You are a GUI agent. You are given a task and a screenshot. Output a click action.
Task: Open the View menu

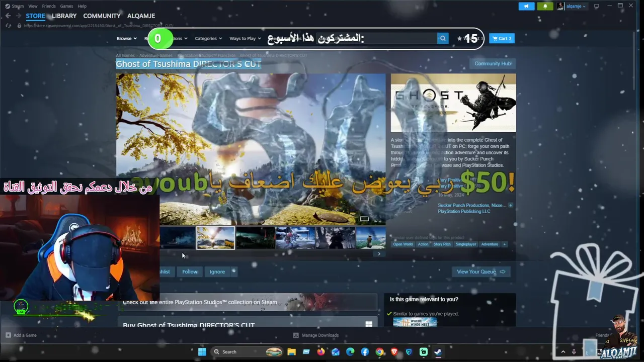coord(33,6)
